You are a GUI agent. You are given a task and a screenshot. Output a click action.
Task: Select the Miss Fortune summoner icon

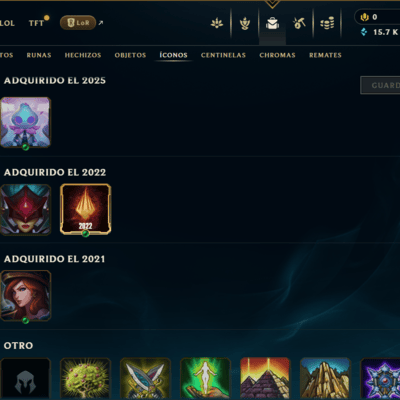[x=26, y=296]
